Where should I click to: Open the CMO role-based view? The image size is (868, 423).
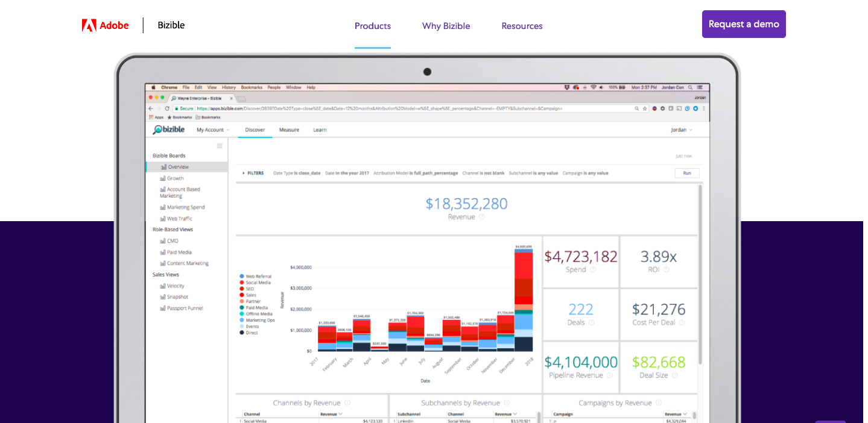169,241
